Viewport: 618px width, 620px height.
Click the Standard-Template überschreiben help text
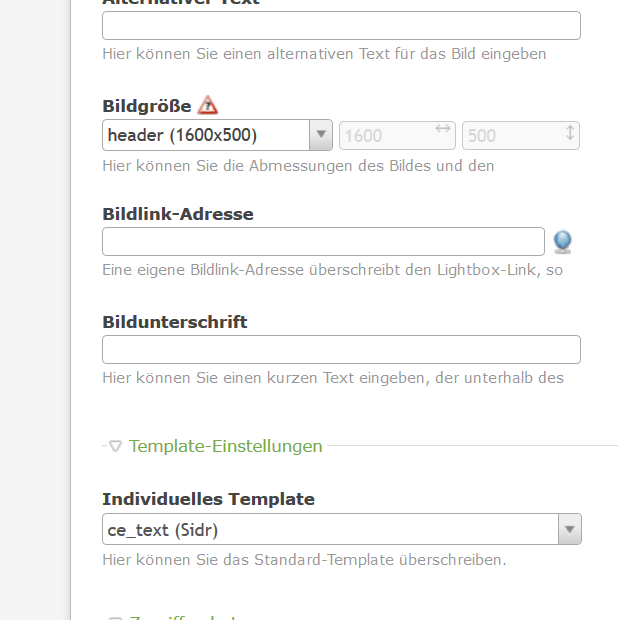[304, 560]
